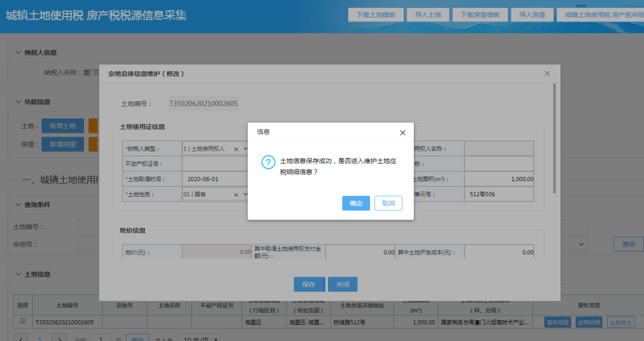Click the 新增房屋 button
The image size is (644, 341).
pos(63,144)
